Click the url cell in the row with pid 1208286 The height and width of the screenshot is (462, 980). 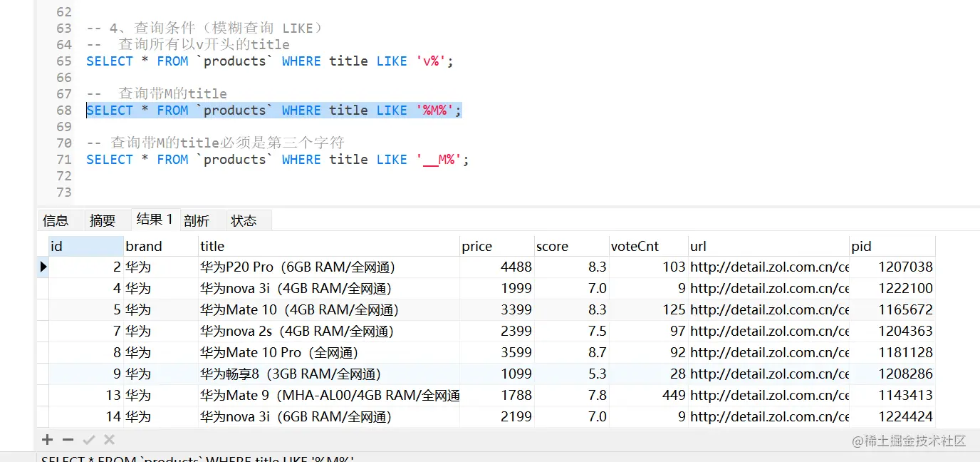click(x=768, y=374)
